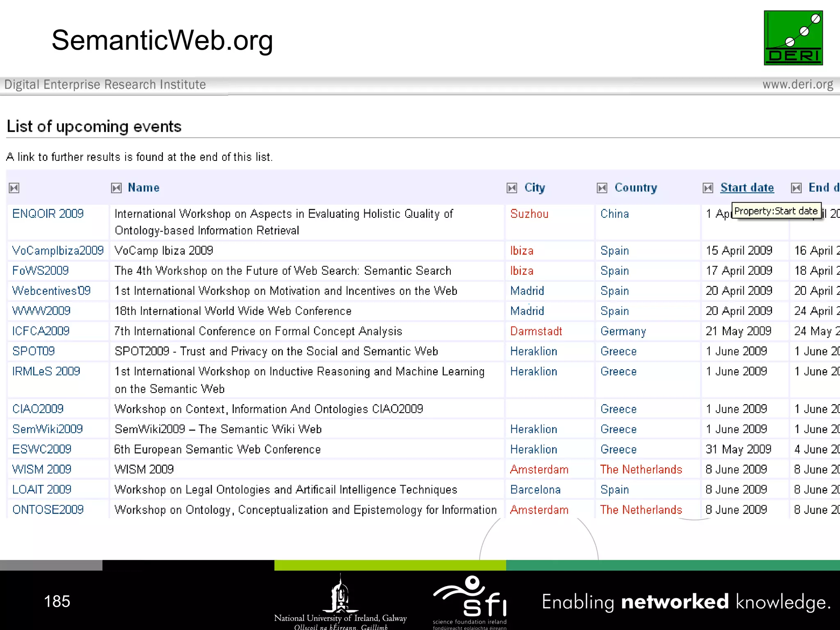Follow the Amsterdam link in WISM 2009 row
Viewport: 840px width, 630px height.
(x=539, y=469)
